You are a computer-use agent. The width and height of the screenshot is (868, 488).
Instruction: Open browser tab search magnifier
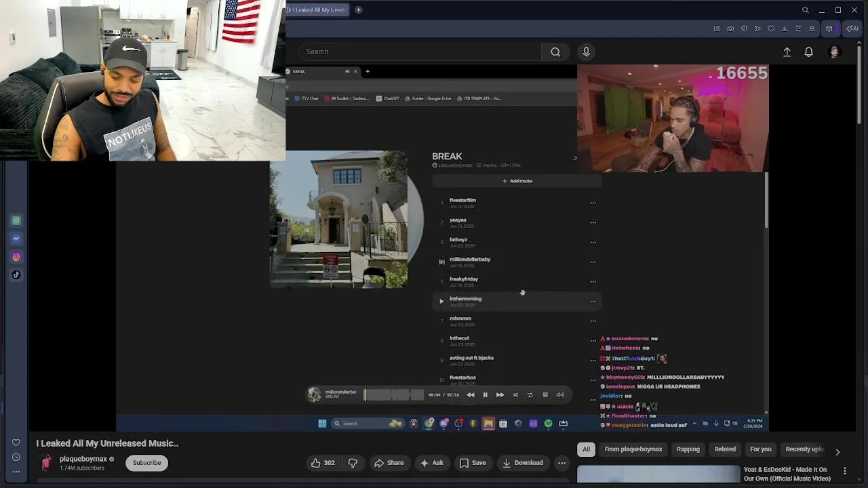pyautogui.click(x=805, y=10)
